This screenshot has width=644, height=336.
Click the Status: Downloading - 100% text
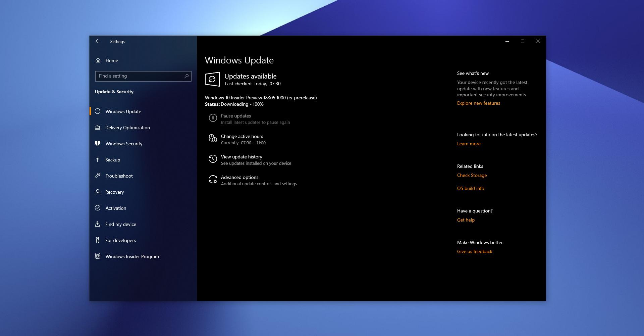[x=234, y=104]
